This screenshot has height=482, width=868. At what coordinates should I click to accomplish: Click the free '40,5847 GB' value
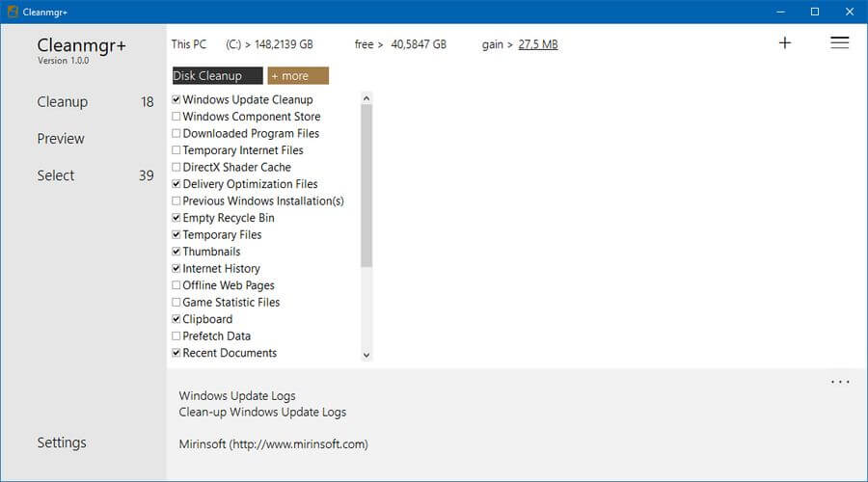click(x=419, y=44)
